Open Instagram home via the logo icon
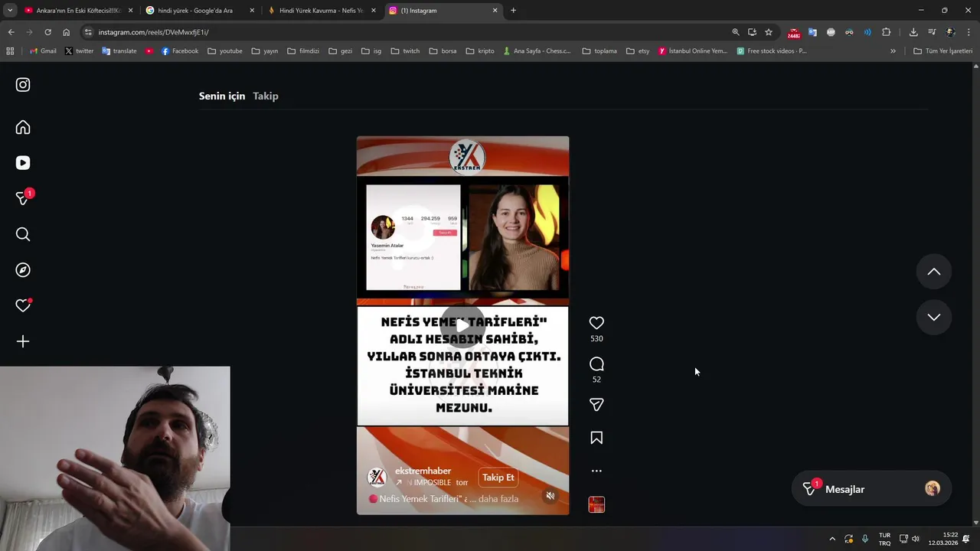Image resolution: width=980 pixels, height=551 pixels. coord(23,85)
